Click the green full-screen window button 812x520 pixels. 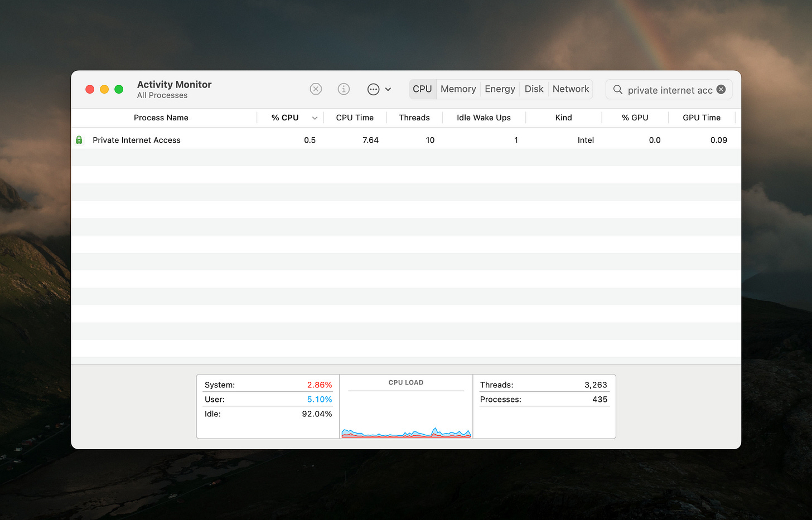click(119, 89)
